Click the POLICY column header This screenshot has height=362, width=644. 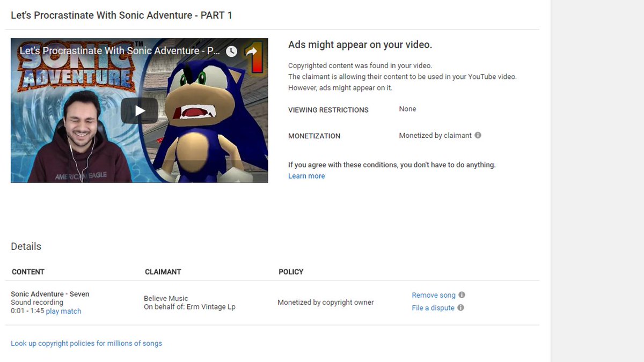291,272
